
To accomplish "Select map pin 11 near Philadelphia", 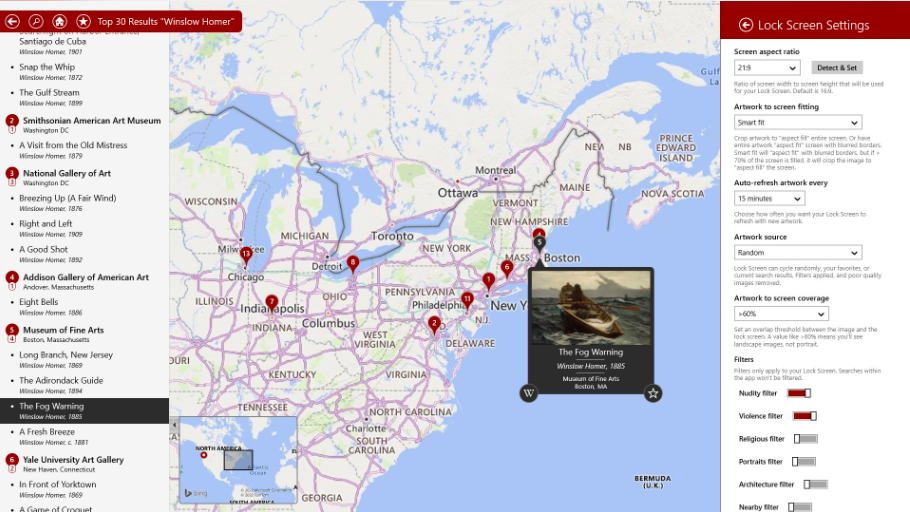I will (x=467, y=301).
